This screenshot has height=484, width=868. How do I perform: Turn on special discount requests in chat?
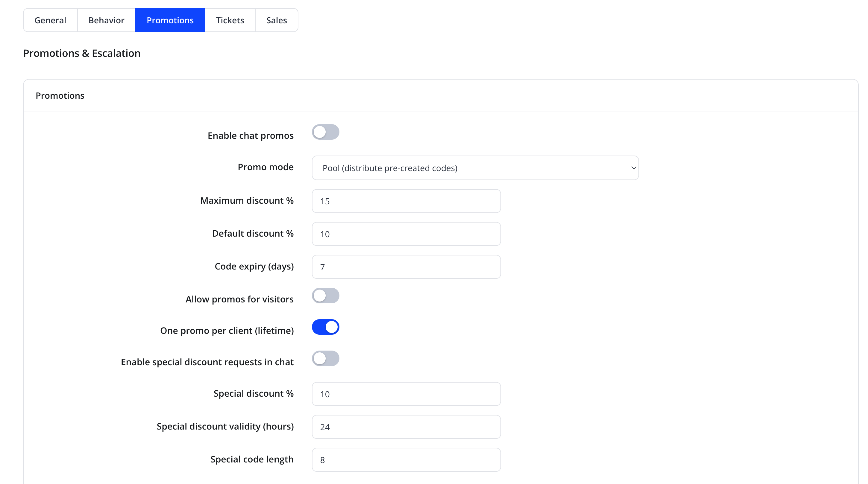pyautogui.click(x=326, y=358)
